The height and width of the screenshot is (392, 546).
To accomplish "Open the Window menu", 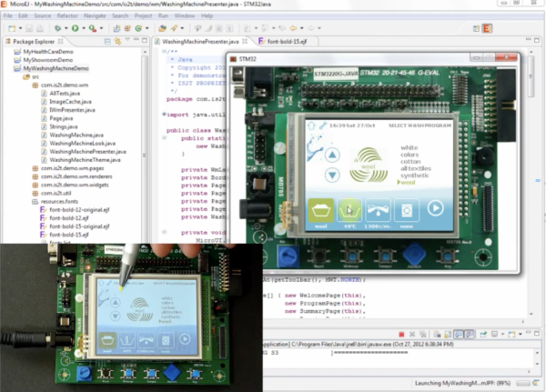I will tap(185, 15).
